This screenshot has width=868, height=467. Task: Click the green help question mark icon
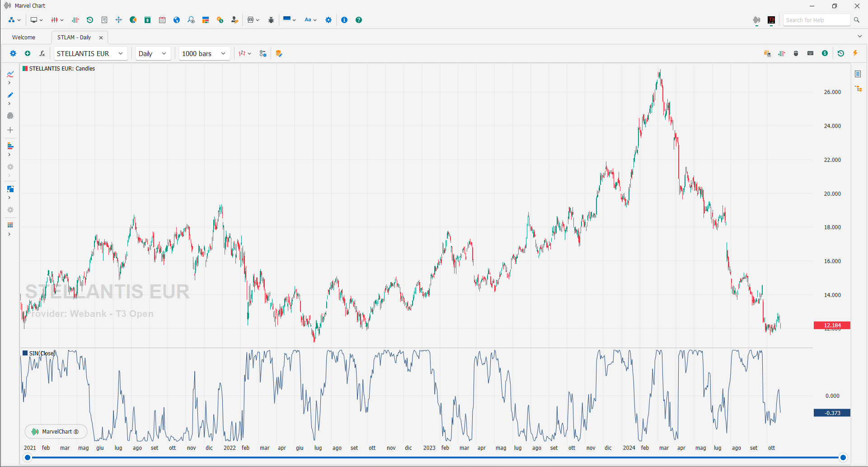pos(359,20)
